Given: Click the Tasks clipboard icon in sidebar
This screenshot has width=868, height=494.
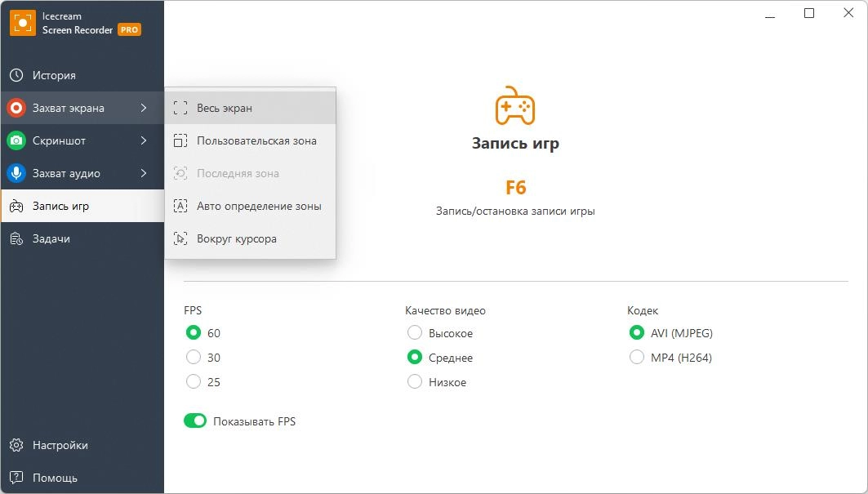Looking at the screenshot, I should pos(16,238).
